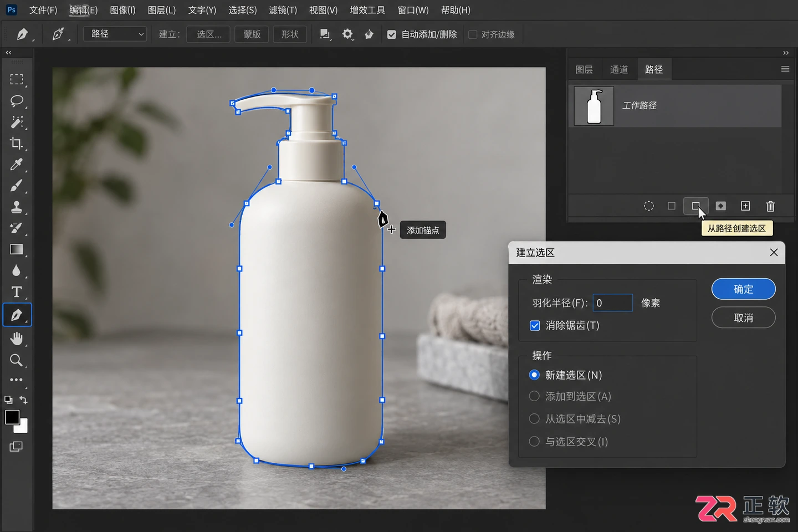Select the Brush tool
Image resolution: width=798 pixels, height=532 pixels.
17,186
